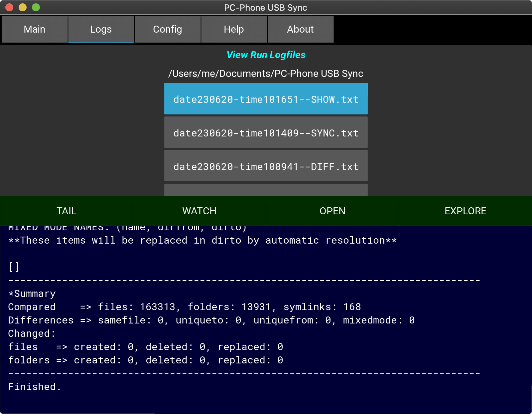This screenshot has height=414, width=532.
Task: Select logfile date230620-time101651--SHOW.txt
Action: (x=266, y=99)
